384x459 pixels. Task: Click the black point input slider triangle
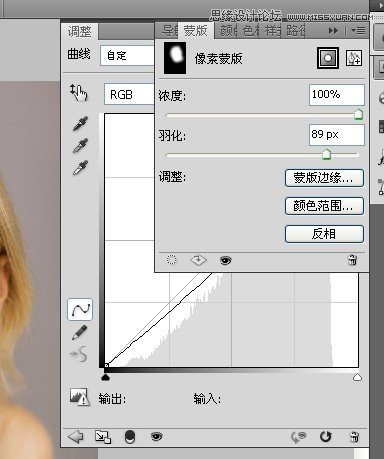[105, 377]
